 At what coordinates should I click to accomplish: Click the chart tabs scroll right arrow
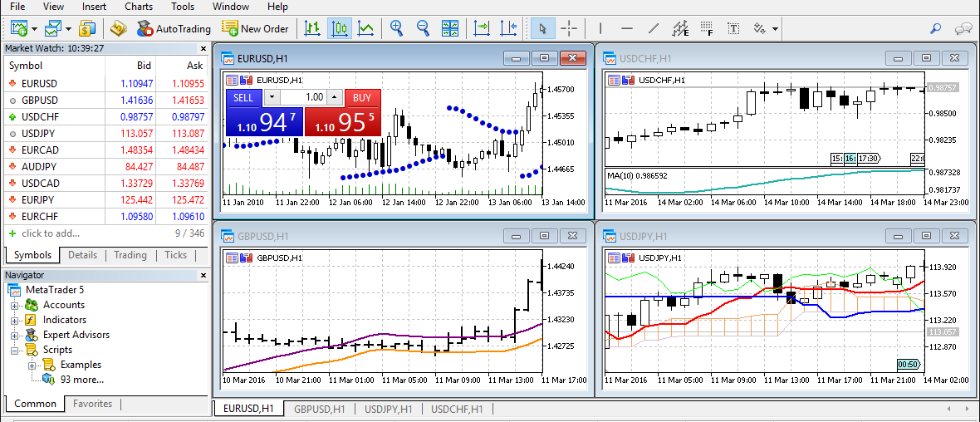[968, 409]
